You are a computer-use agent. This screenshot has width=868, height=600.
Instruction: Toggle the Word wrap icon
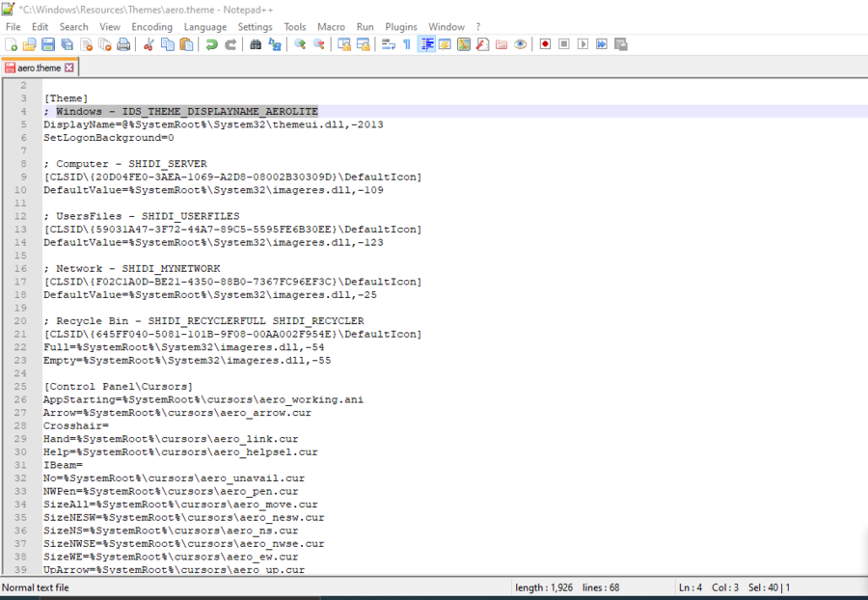click(x=388, y=44)
